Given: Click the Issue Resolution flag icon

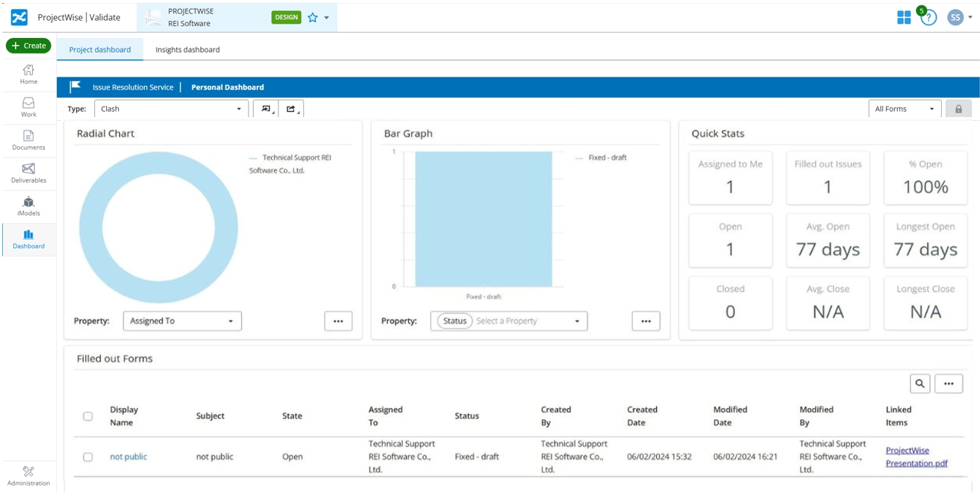Looking at the screenshot, I should (75, 87).
